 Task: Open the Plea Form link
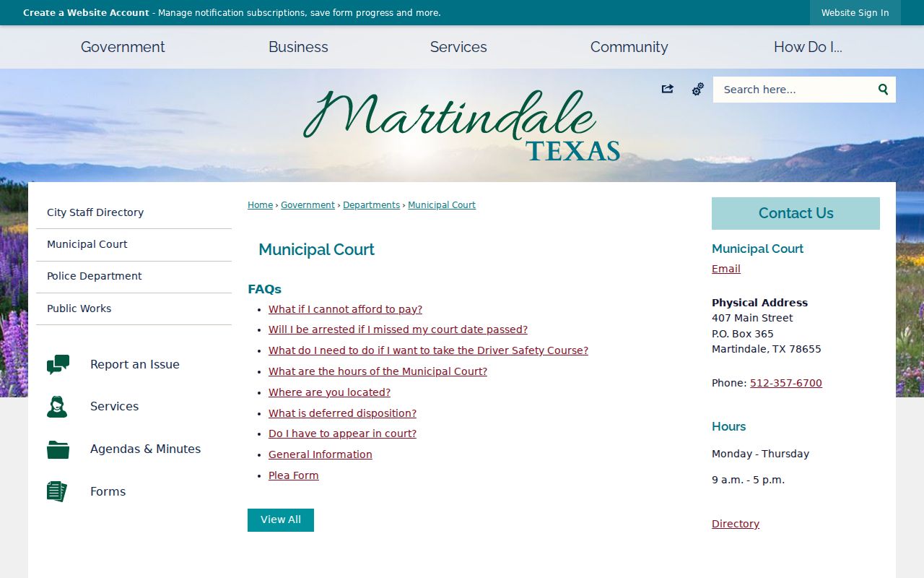tap(293, 475)
